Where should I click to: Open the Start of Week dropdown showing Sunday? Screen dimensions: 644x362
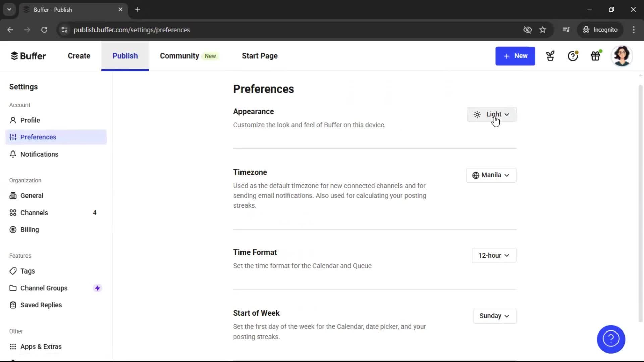coord(494,316)
